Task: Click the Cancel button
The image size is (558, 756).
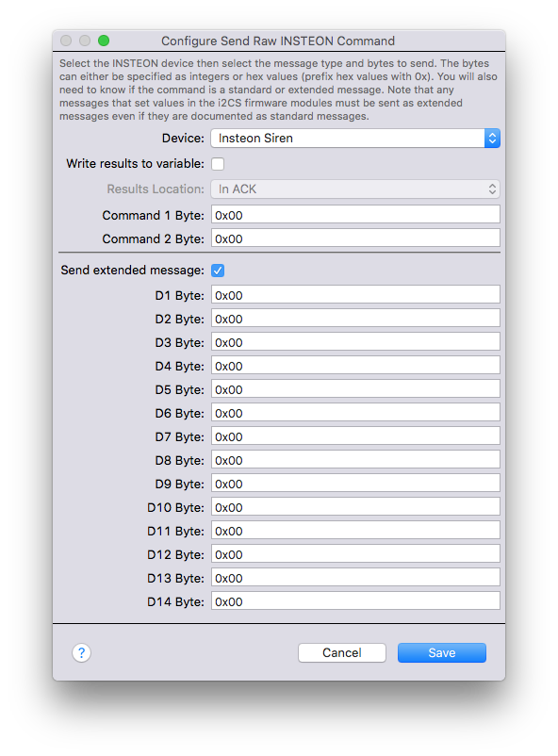Action: pyautogui.click(x=342, y=653)
